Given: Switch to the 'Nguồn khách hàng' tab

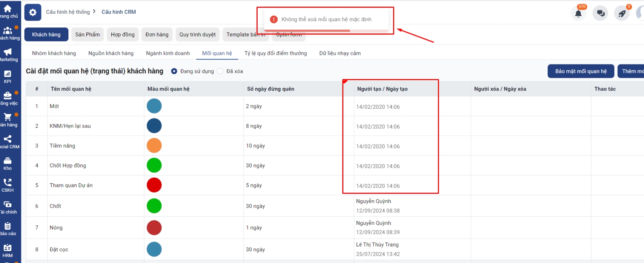Looking at the screenshot, I should [111, 53].
